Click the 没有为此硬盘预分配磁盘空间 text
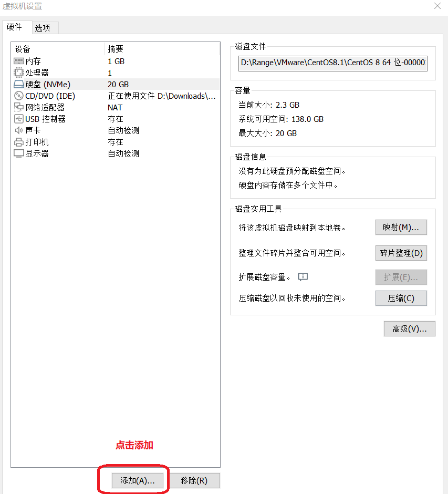Viewport: 448px width, 494px height. coord(292,171)
